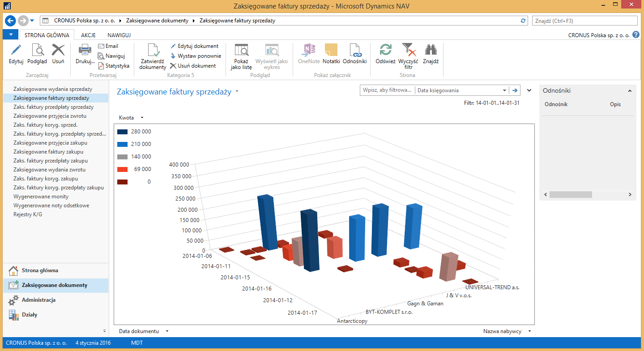Click Zaksięgowane dokumenty breadcrumb
Image resolution: width=644 pixels, height=351 pixels.
tap(157, 21)
